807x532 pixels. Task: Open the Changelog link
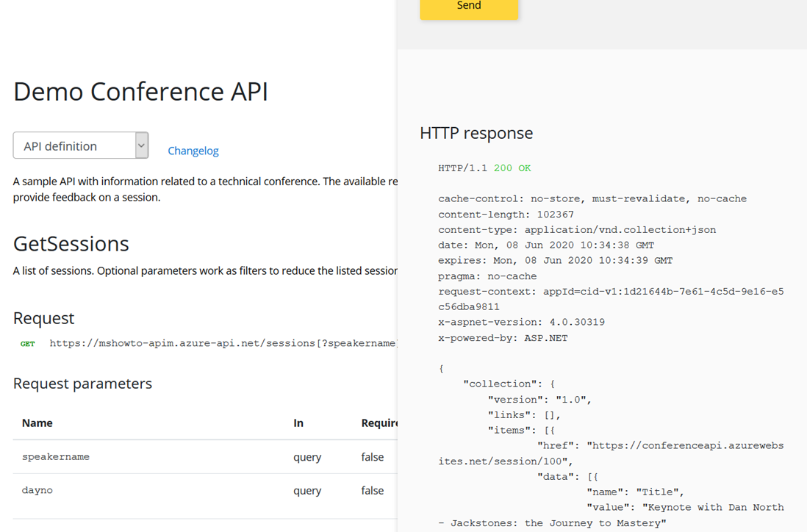point(193,151)
